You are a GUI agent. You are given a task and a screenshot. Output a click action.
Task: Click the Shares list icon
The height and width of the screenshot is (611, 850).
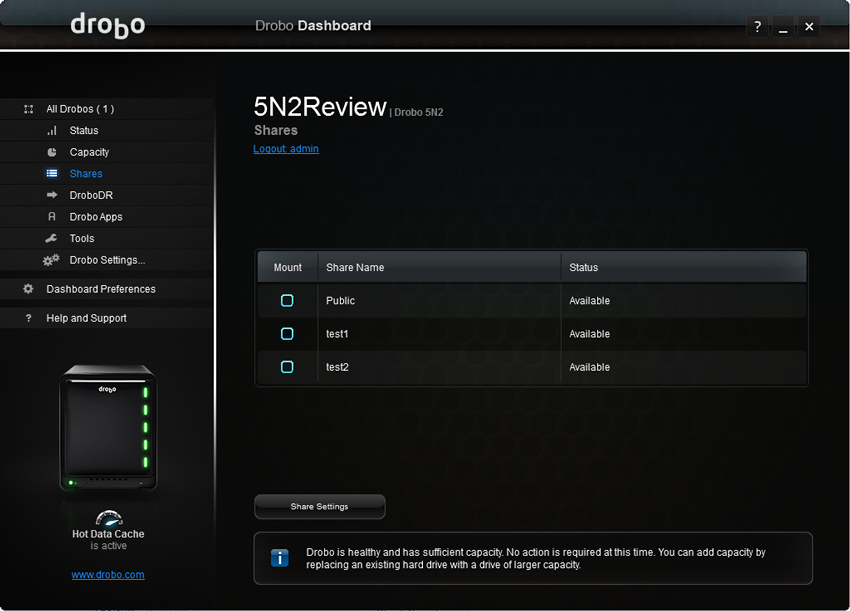(x=52, y=173)
